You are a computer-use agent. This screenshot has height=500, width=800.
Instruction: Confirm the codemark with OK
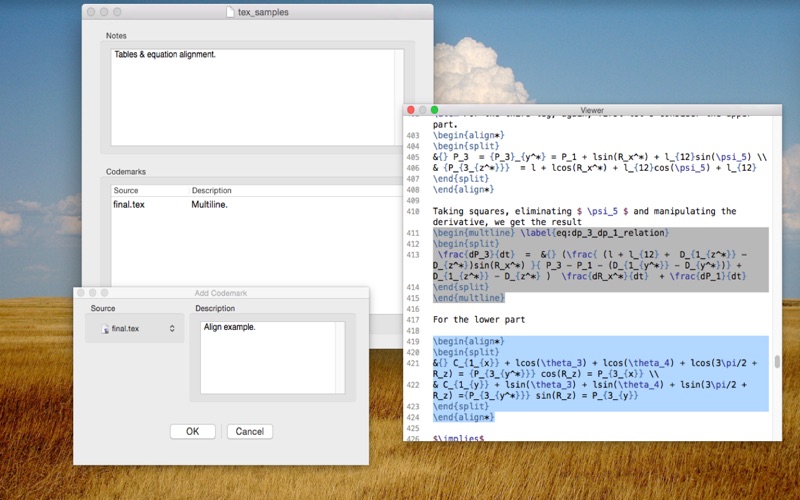[192, 431]
